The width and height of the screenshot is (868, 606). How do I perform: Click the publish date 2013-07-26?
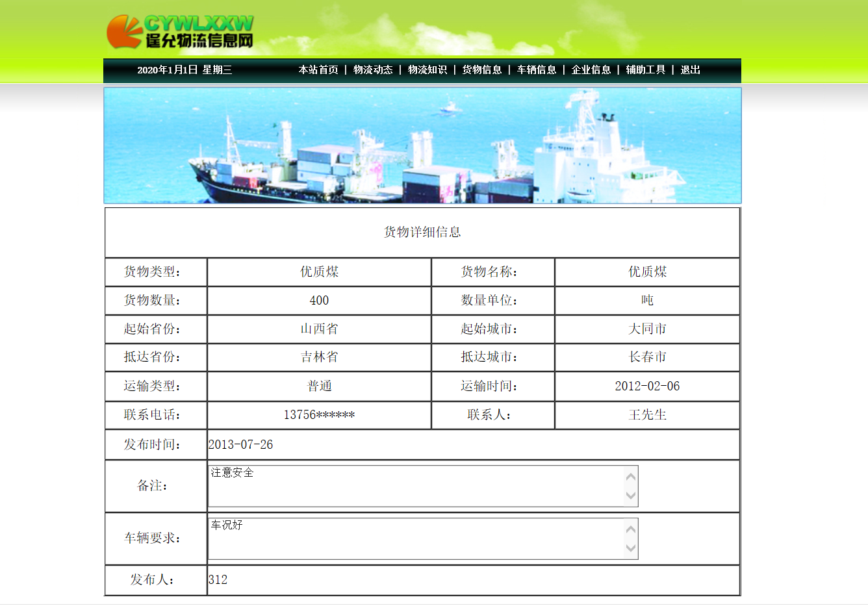(x=240, y=444)
